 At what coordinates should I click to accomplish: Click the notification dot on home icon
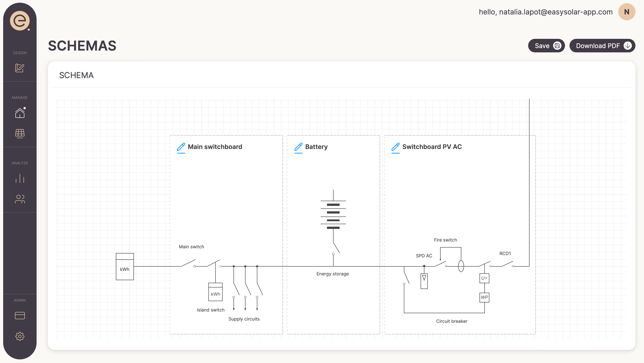[24, 109]
